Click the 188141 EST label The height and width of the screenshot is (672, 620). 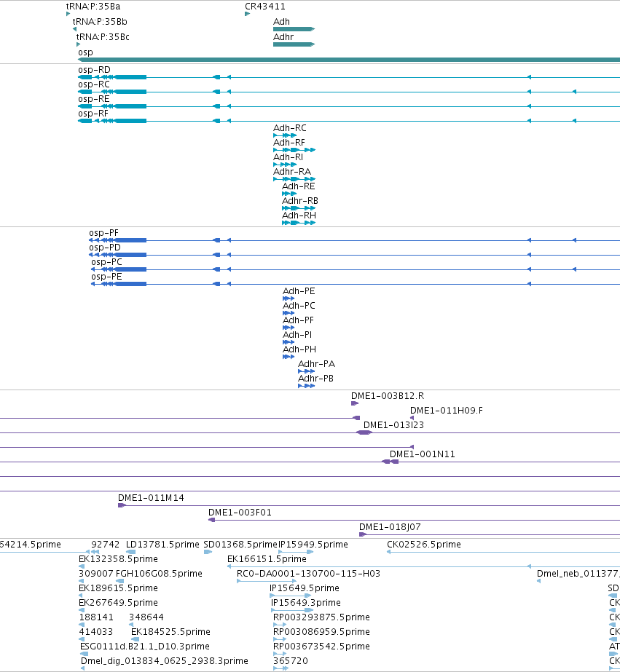96,617
